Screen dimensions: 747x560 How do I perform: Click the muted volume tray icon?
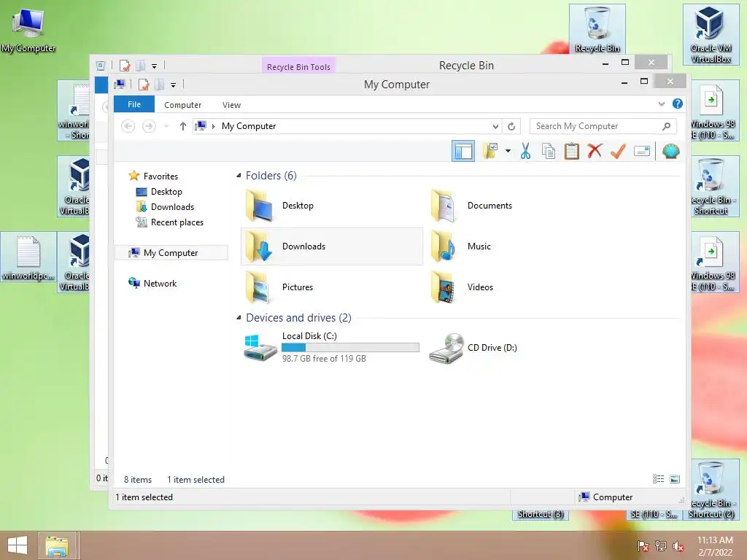pyautogui.click(x=678, y=546)
